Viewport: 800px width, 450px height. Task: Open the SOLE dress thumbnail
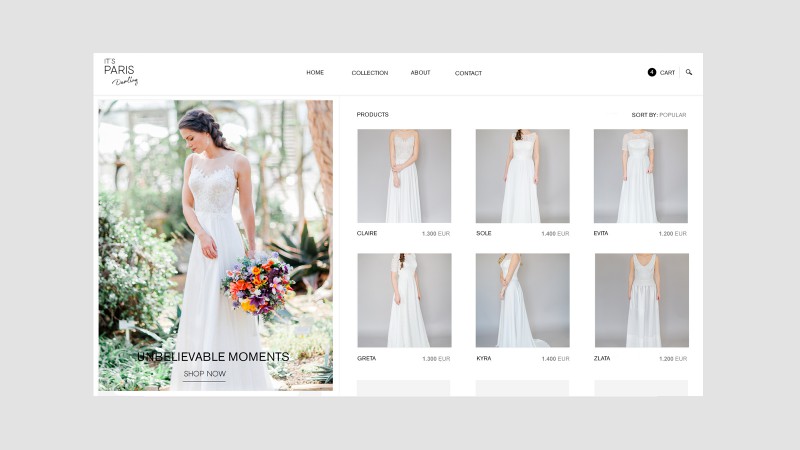[x=522, y=176]
